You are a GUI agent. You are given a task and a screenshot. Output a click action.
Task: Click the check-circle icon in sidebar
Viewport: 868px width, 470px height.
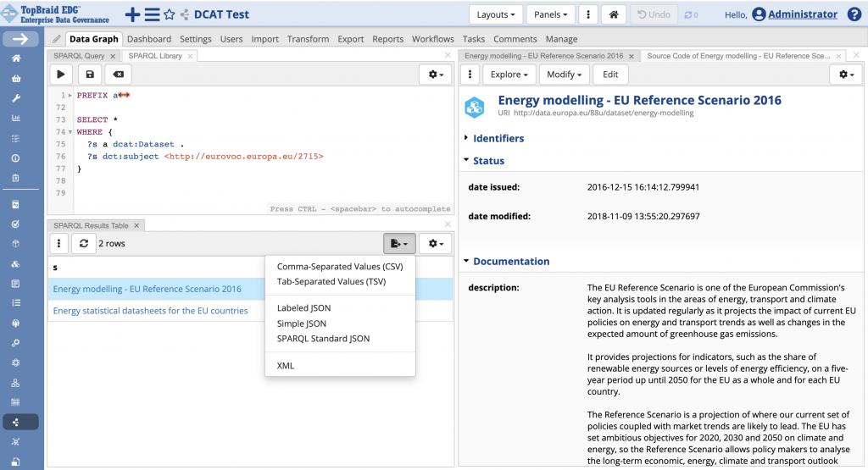[16, 224]
